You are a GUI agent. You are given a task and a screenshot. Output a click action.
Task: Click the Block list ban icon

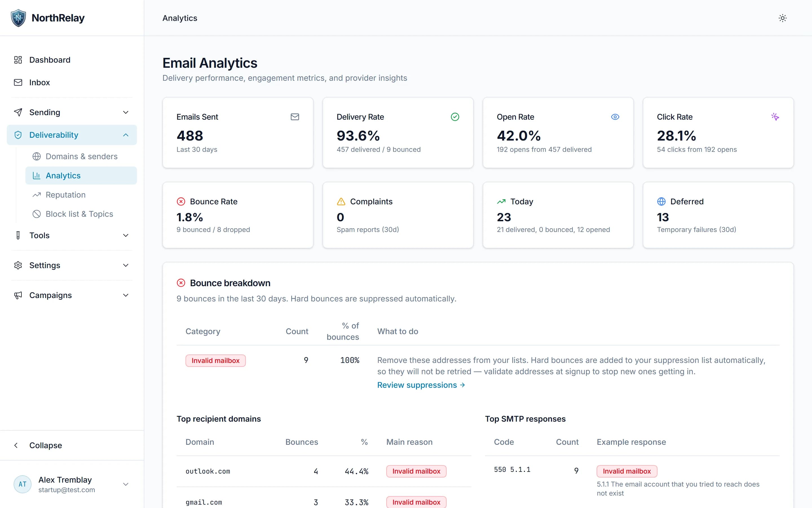[x=37, y=214]
